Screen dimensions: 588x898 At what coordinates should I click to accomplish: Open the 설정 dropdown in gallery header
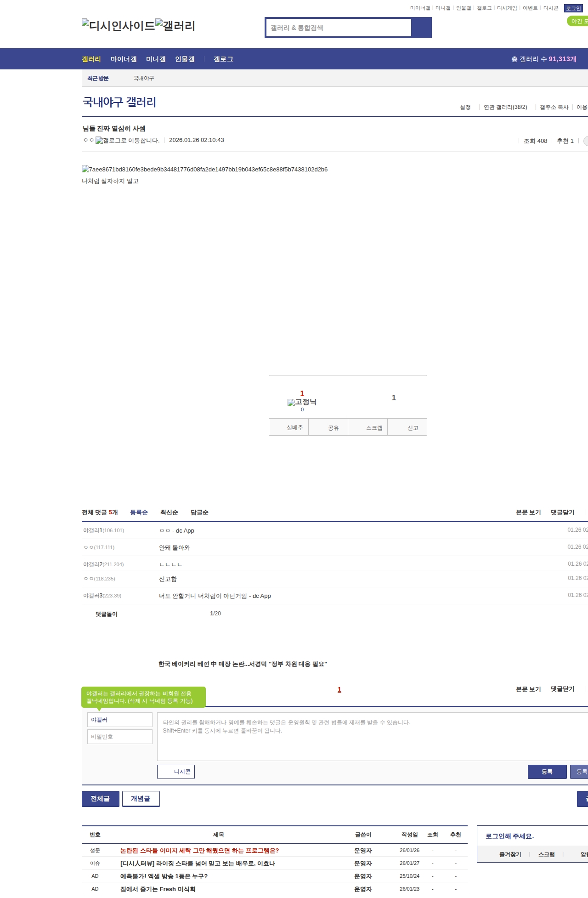[x=465, y=107]
